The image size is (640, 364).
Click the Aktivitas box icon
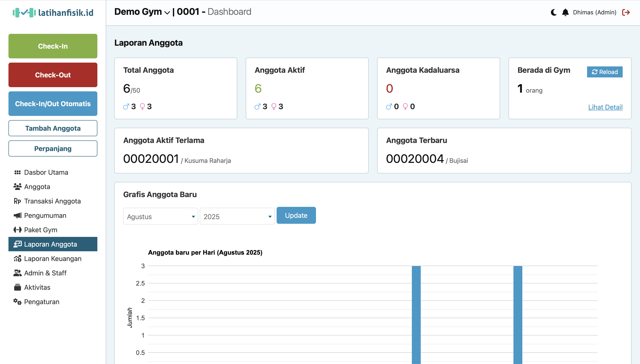(17, 287)
